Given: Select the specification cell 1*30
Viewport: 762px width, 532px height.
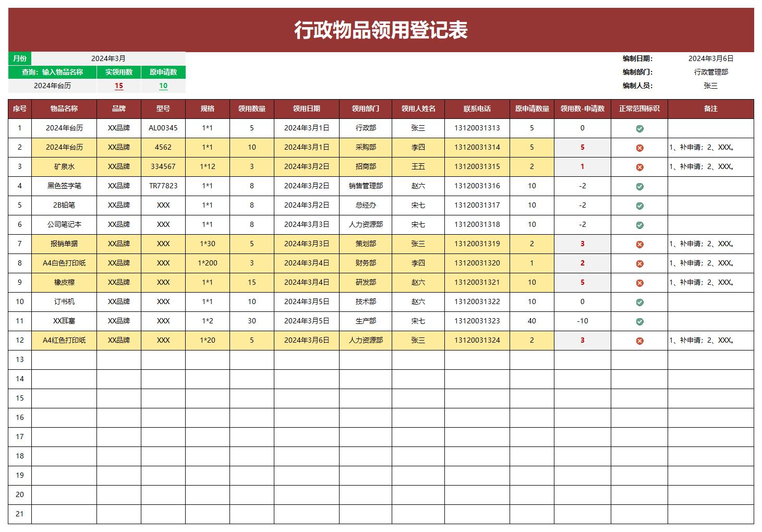Looking at the screenshot, I should click(208, 244).
